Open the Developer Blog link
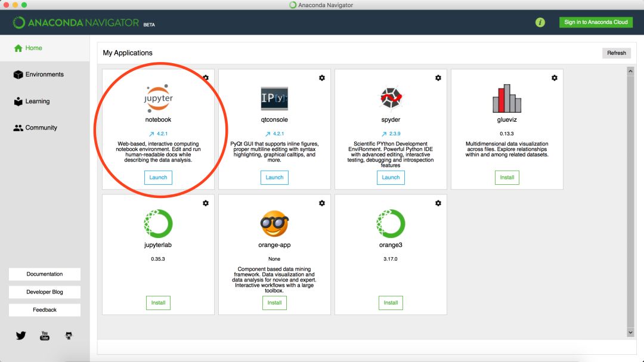 point(45,292)
